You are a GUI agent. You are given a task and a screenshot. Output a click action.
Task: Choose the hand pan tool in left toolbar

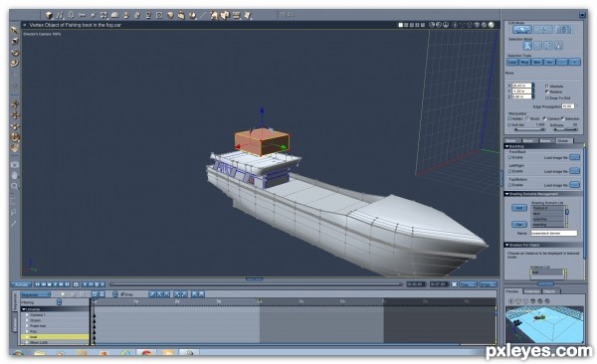pyautogui.click(x=15, y=175)
